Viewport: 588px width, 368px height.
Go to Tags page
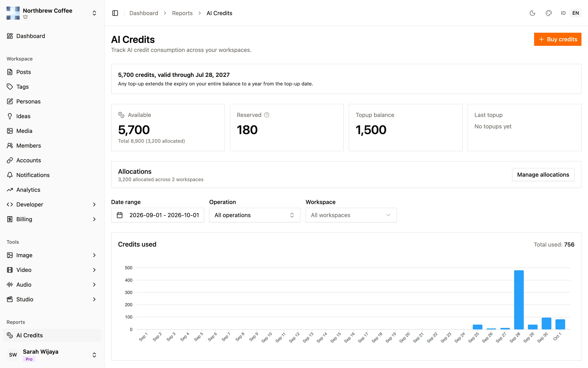click(52, 87)
